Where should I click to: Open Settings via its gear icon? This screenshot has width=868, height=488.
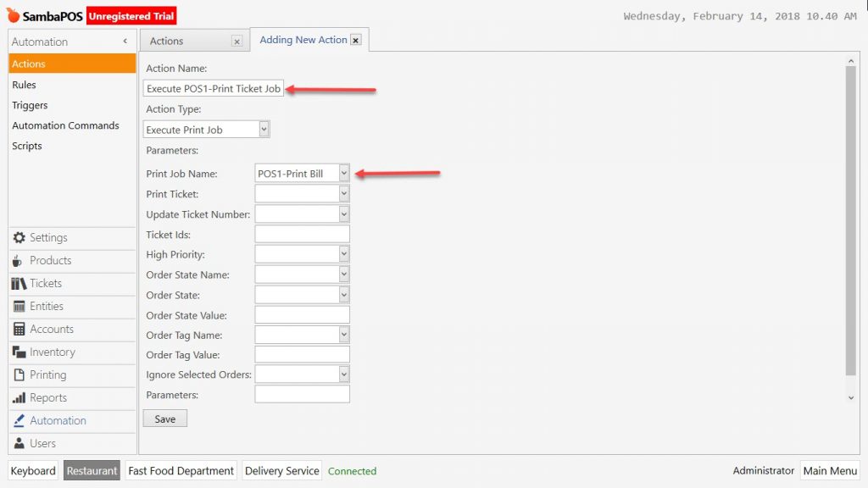click(19, 237)
